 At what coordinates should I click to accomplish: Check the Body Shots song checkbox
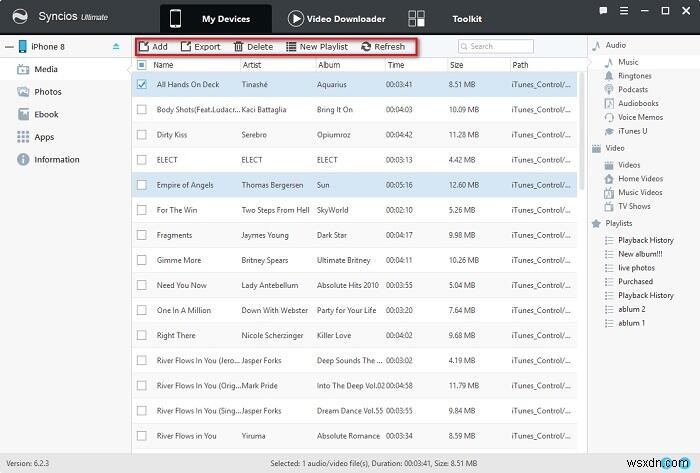(x=142, y=109)
